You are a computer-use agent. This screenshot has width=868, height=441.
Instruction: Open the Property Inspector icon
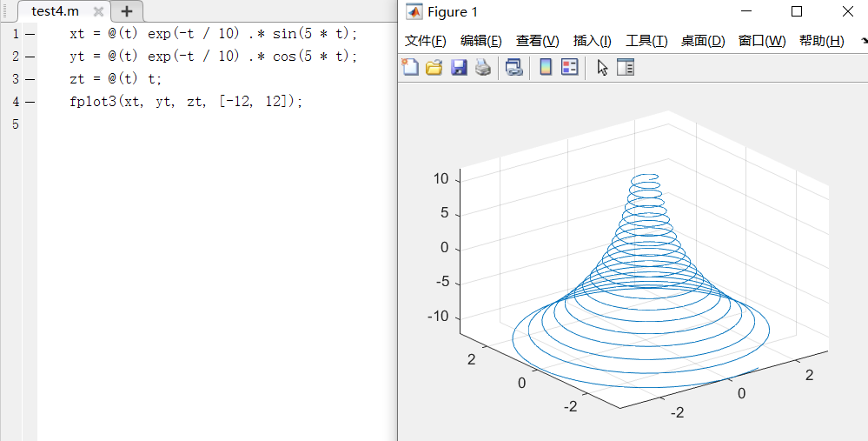[626, 67]
